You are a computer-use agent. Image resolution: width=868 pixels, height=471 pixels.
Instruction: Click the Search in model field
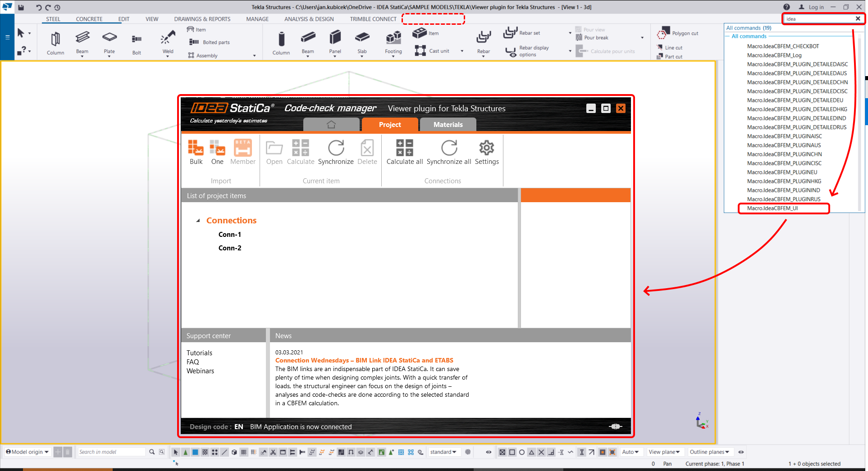coord(111,452)
